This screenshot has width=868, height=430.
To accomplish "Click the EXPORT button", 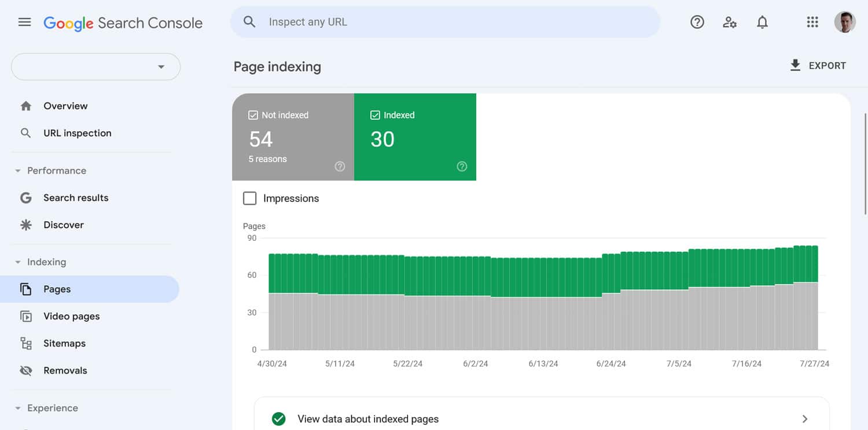I will 818,65.
